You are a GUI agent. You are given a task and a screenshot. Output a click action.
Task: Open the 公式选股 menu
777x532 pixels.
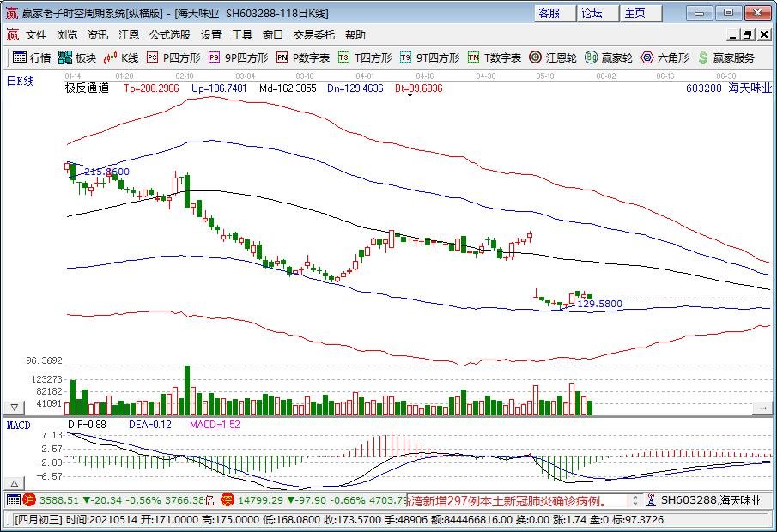[x=170, y=34]
